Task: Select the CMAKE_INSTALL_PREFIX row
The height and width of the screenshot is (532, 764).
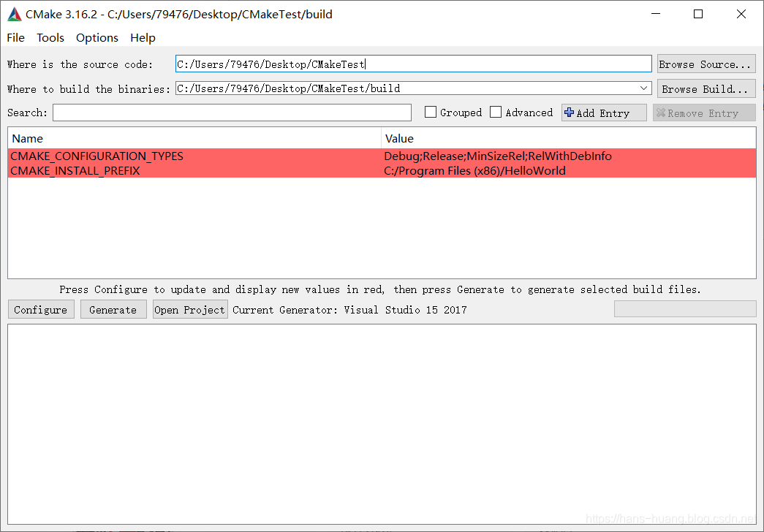Action: pos(219,170)
